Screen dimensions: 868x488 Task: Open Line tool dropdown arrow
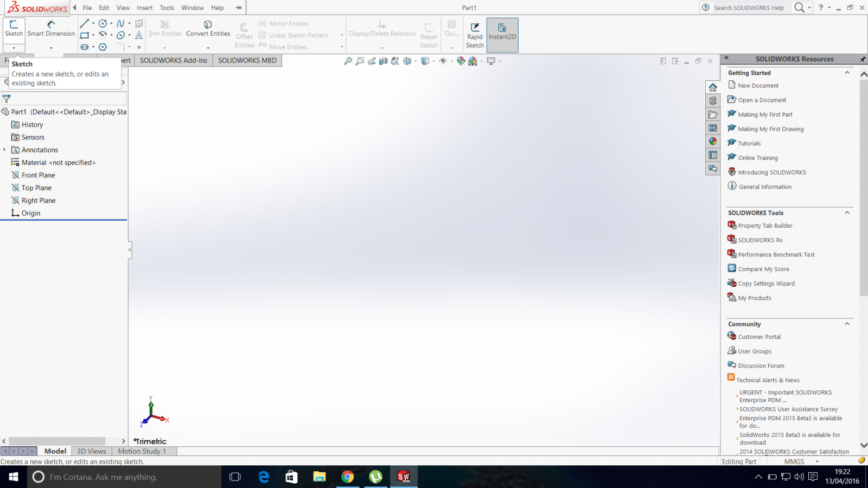[x=93, y=23]
